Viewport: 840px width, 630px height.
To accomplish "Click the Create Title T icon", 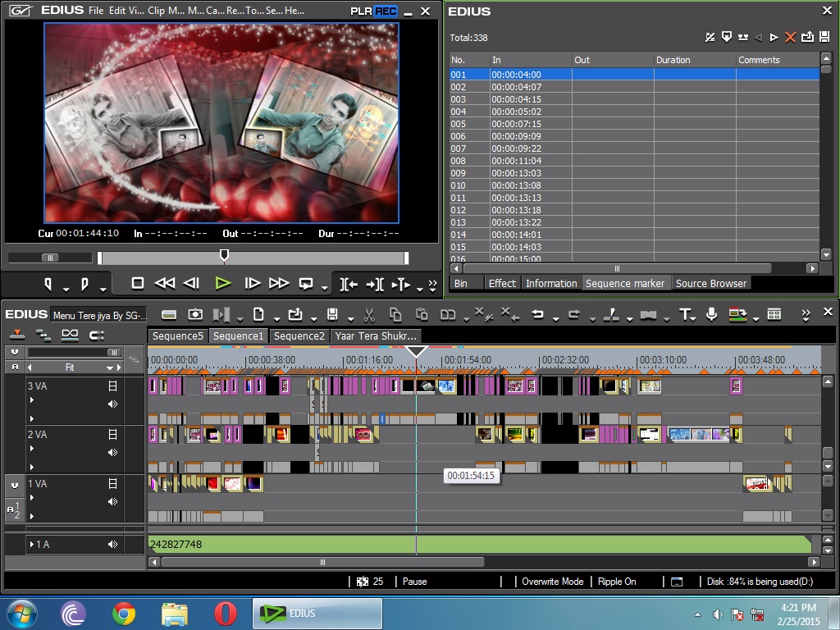I will 684,314.
